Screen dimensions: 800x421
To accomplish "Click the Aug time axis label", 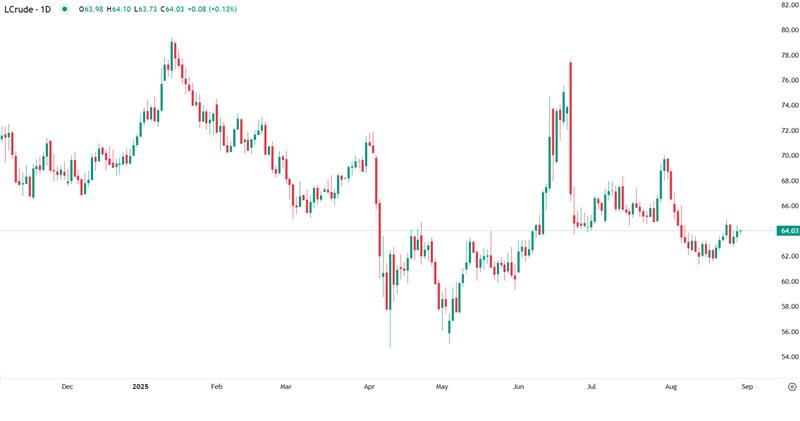I will pyautogui.click(x=670, y=385).
